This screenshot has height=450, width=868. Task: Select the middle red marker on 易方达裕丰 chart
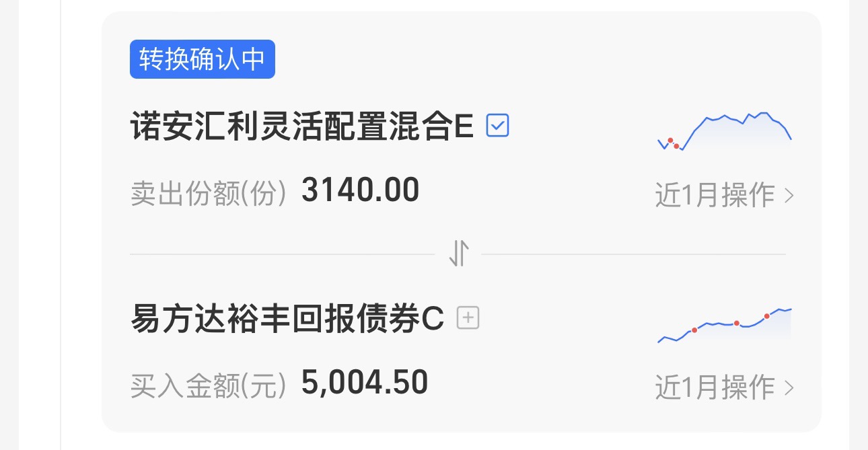coord(737,324)
